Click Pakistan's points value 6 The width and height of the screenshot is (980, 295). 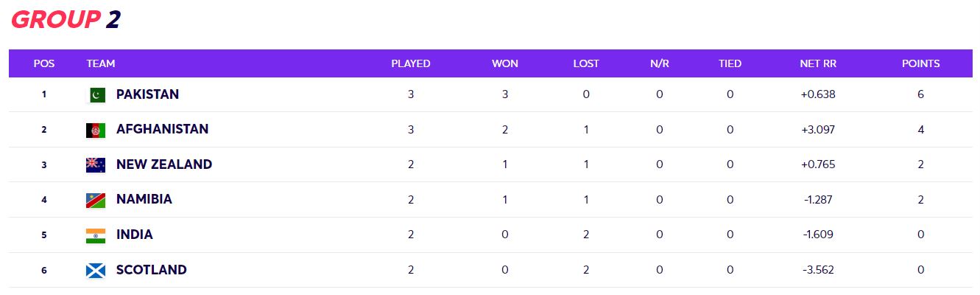921,94
